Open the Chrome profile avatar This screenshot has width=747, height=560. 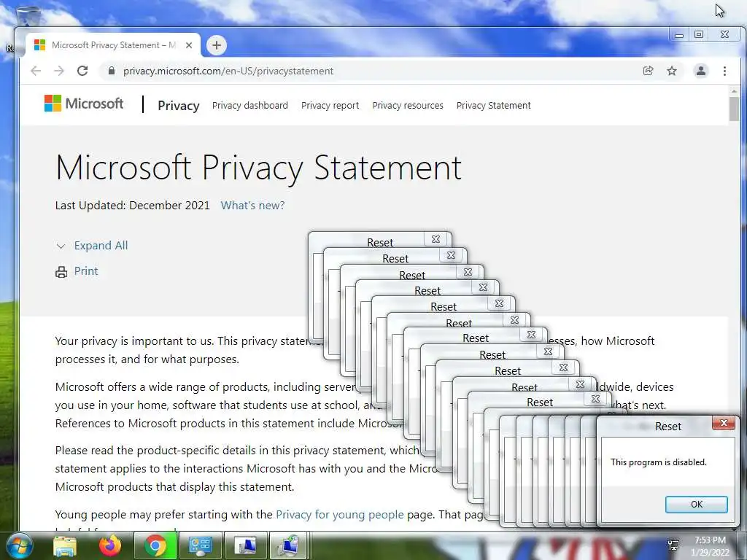click(x=701, y=71)
